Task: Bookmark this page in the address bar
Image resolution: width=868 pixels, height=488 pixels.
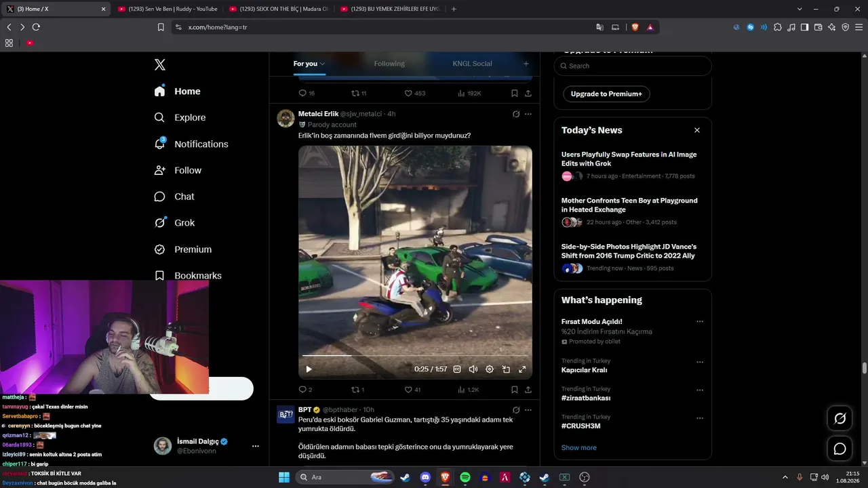Action: click(161, 27)
